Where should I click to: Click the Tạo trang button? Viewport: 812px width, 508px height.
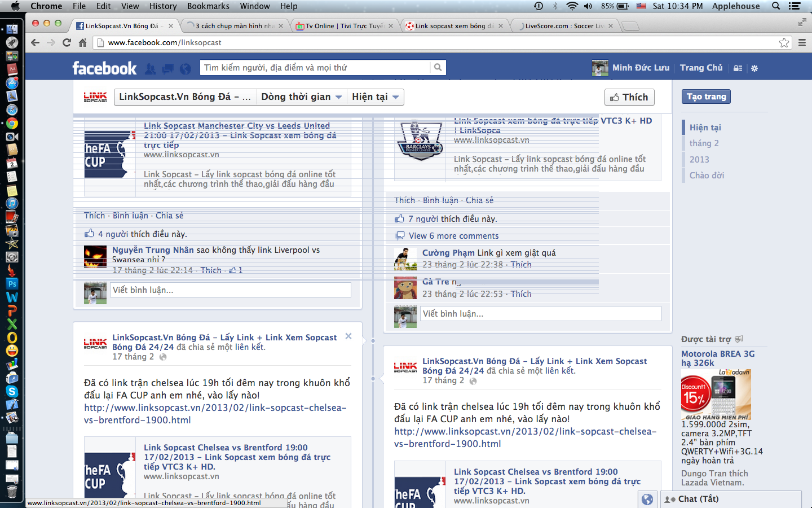(706, 97)
